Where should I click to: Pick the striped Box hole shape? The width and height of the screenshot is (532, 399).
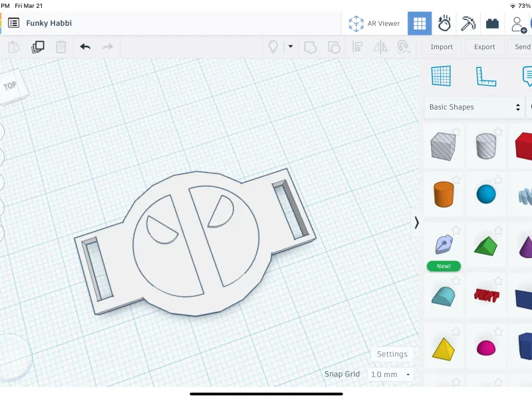click(x=443, y=146)
